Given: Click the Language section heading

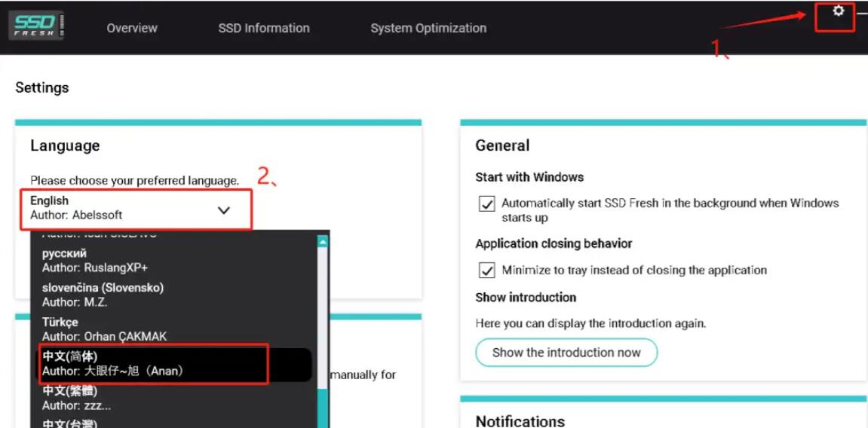Looking at the screenshot, I should point(66,146).
